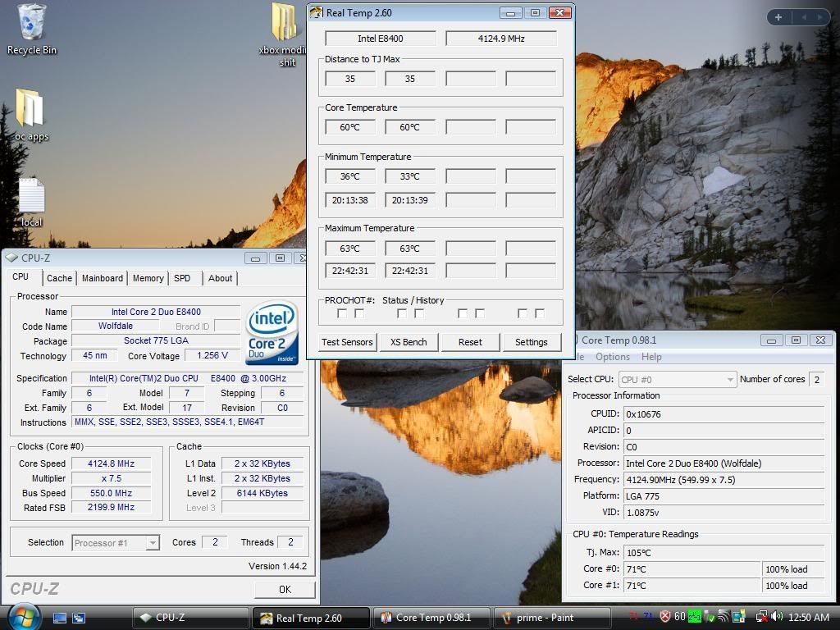Click the wireless signal tray icon

[x=724, y=617]
